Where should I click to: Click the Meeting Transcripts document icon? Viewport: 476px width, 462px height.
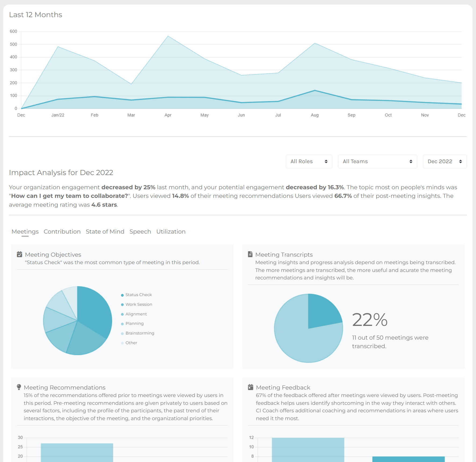[250, 254]
